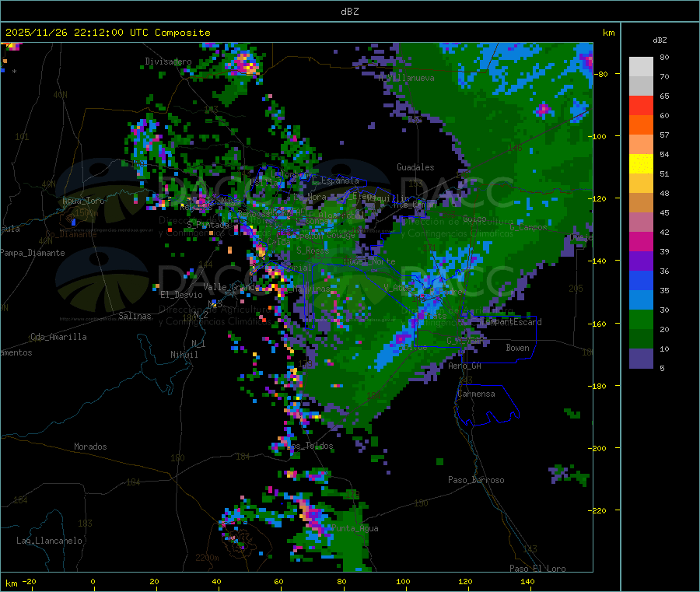Click the -80 km vertical axis tick
This screenshot has width=700, height=592.
point(601,74)
